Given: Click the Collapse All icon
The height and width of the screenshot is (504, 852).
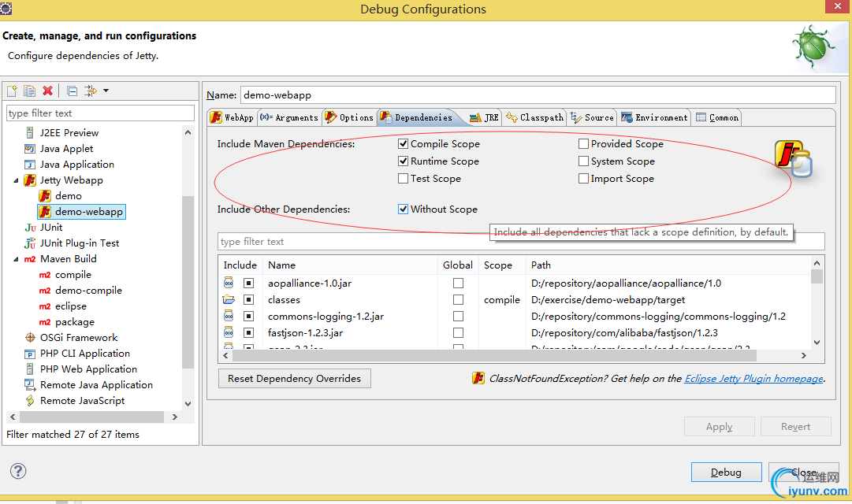Looking at the screenshot, I should click(73, 91).
